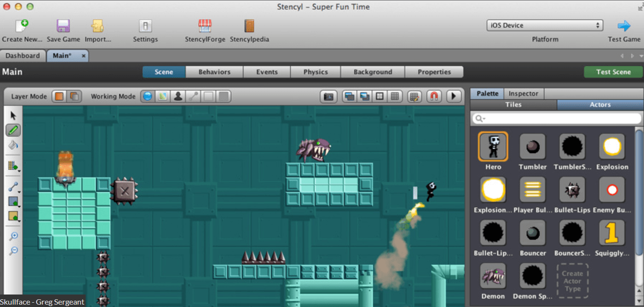Click the four-pane window icon
The width and height of the screenshot is (644, 307).
pos(379,96)
